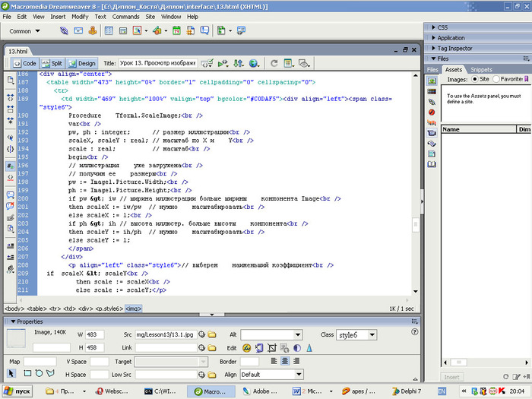The image size is (532, 399).
Task: Open the Class style6 dropdown
Action: pos(372,335)
